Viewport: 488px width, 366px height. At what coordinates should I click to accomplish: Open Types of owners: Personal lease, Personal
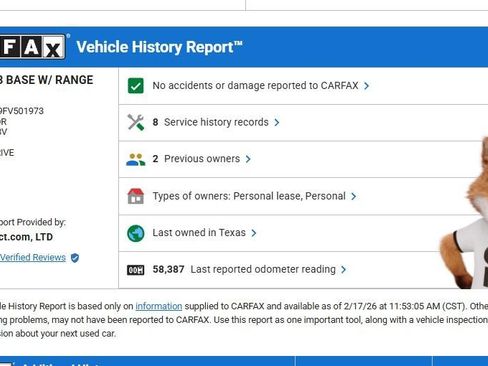pyautogui.click(x=249, y=196)
